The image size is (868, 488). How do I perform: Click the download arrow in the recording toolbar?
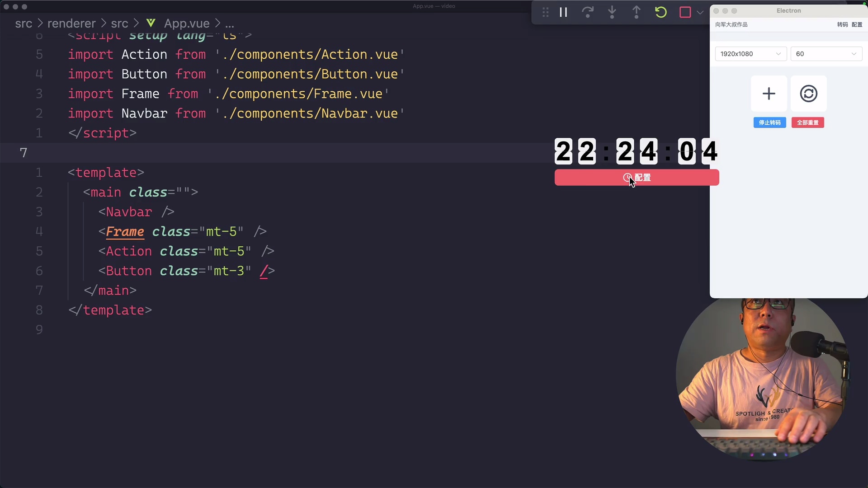pyautogui.click(x=612, y=12)
